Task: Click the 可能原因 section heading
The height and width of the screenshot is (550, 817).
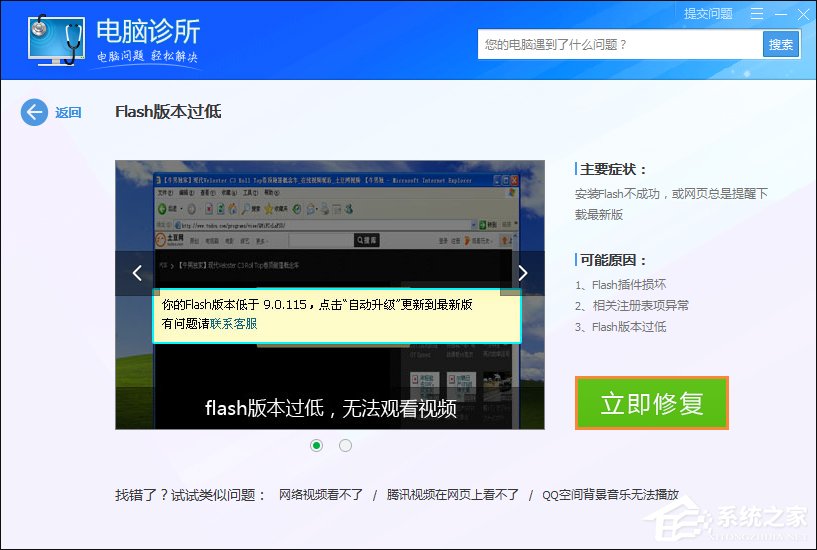Action: click(613, 260)
